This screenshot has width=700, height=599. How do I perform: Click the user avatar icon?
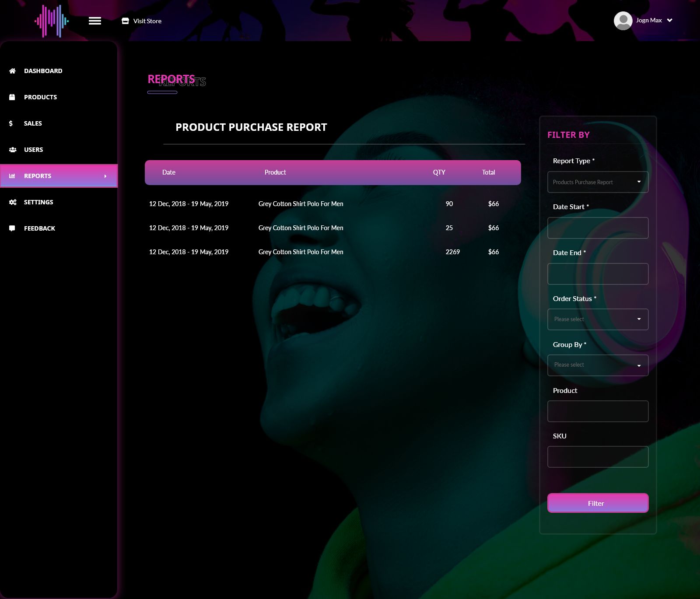[x=623, y=21]
